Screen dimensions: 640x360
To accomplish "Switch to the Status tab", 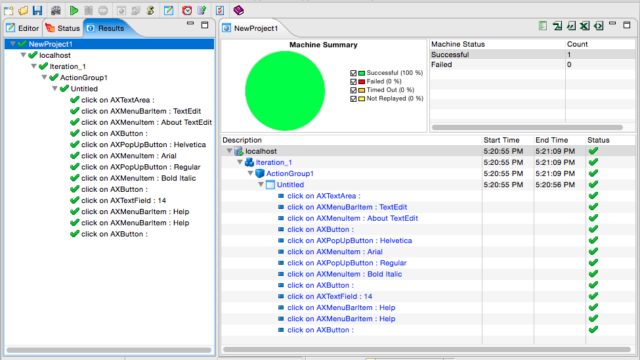I will [63, 28].
